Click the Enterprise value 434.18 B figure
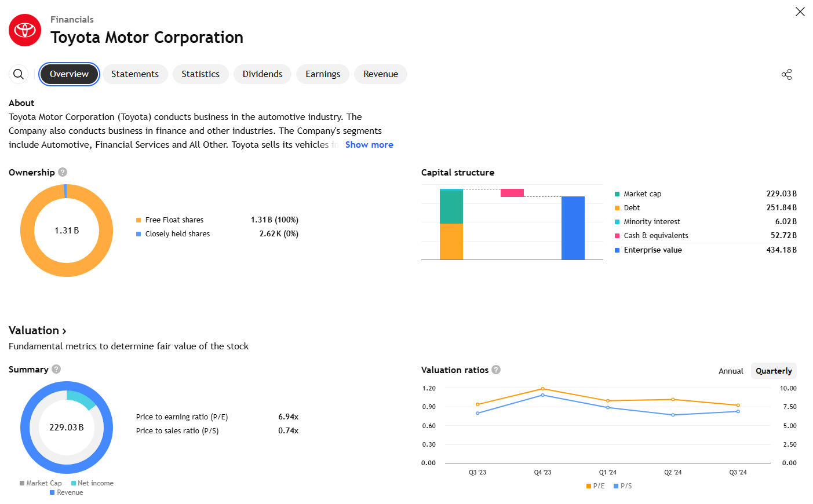Screen dimensions: 813x504 pos(781,250)
